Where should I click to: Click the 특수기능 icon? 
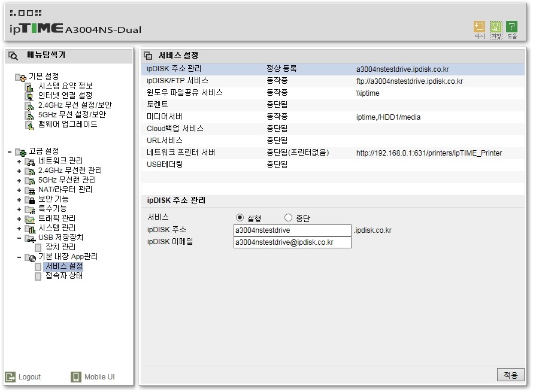click(30, 209)
